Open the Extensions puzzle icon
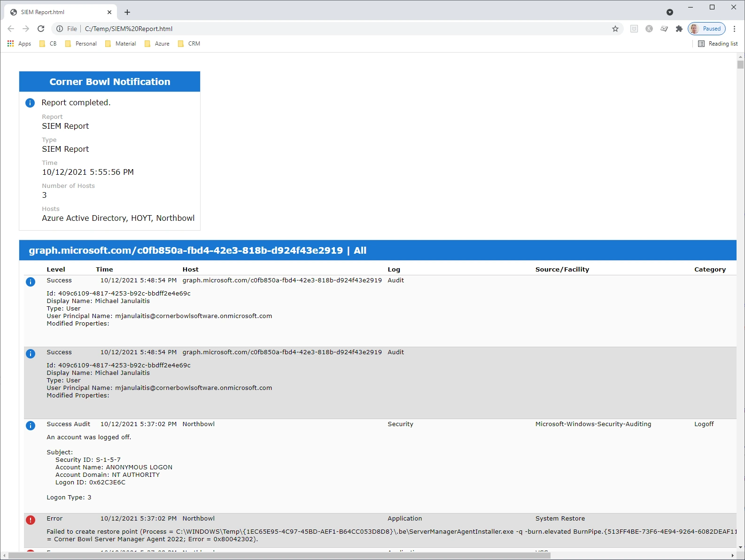 679,29
